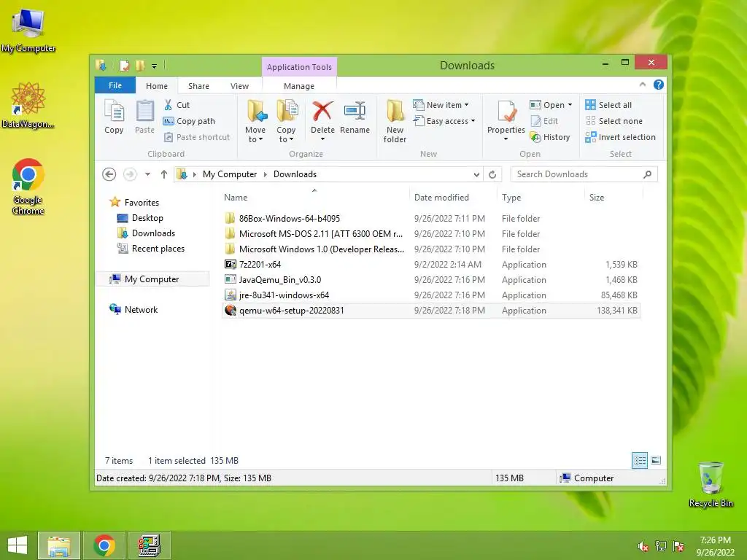Expand the Open button dropdown arrow

point(570,105)
